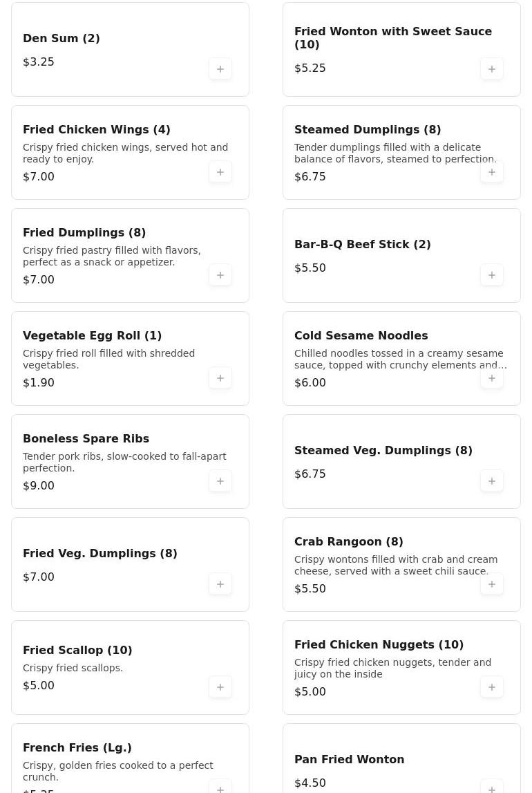Add Boneless Spare Ribs to order
Image resolution: width=532 pixels, height=793 pixels.
pyautogui.click(x=220, y=481)
